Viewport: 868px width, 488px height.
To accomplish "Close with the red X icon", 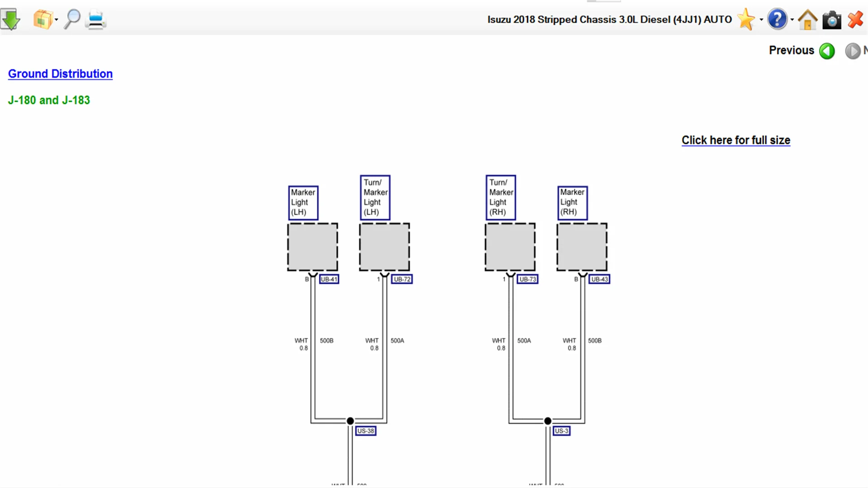I will click(855, 20).
